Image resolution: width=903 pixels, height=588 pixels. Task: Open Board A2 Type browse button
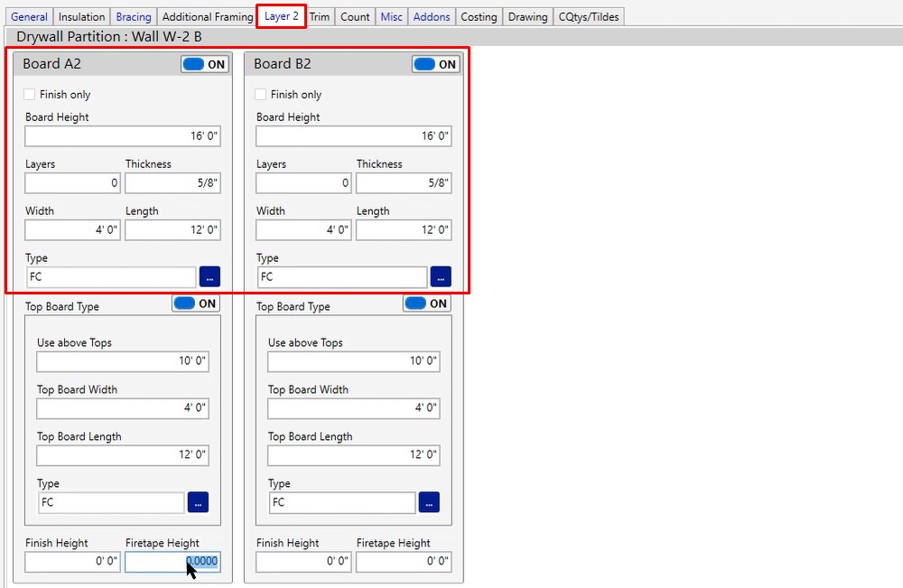coord(209,277)
